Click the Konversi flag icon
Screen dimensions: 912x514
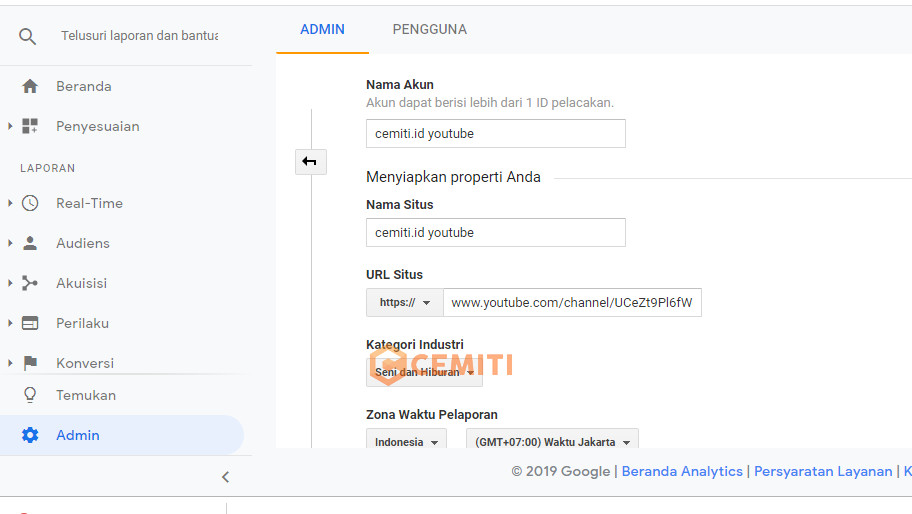pos(30,363)
